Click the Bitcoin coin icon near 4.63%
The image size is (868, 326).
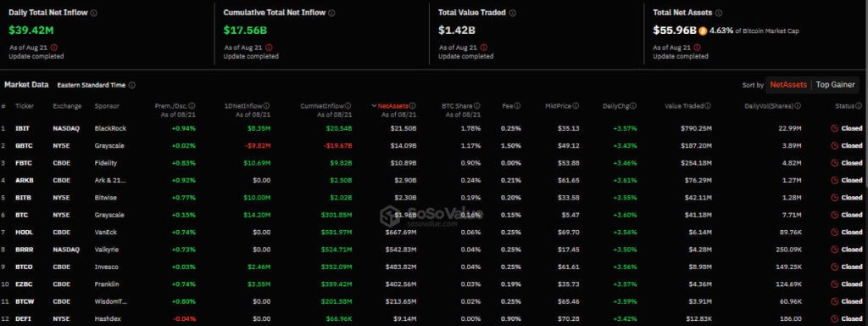pos(703,31)
